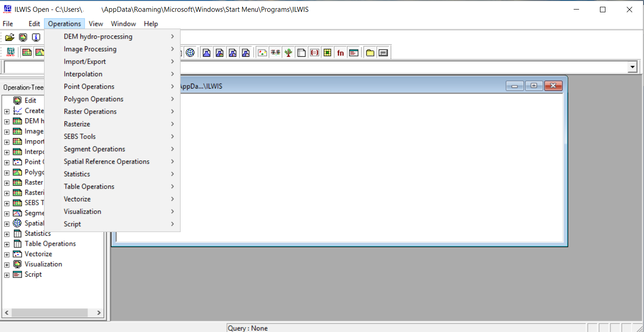Click the Script toolbar icon
644x332 pixels.
pyautogui.click(x=354, y=52)
